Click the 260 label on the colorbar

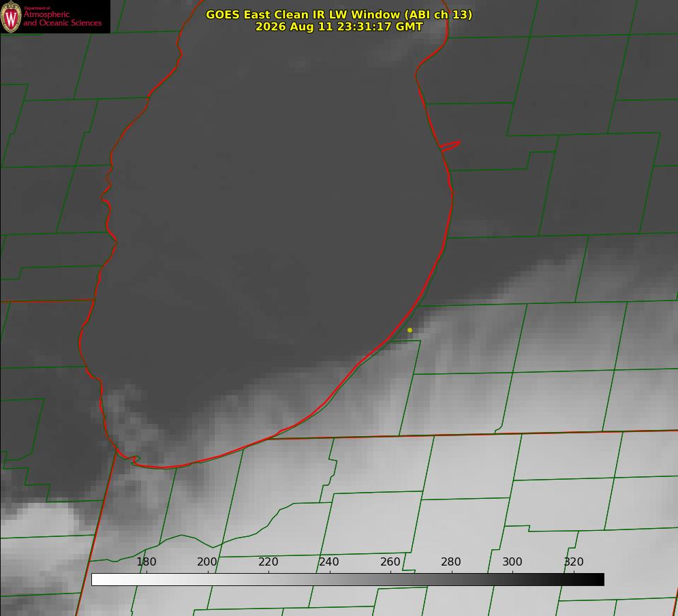pos(390,561)
